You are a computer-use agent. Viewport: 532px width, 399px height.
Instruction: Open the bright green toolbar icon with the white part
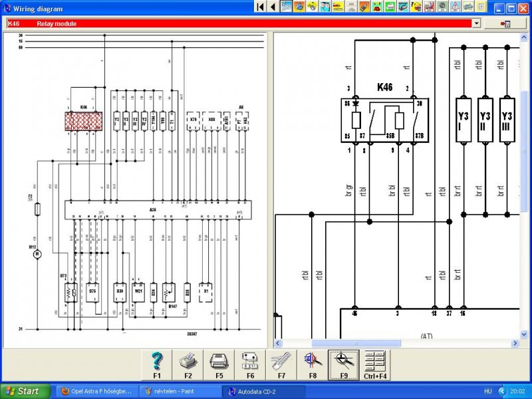tap(390, 7)
